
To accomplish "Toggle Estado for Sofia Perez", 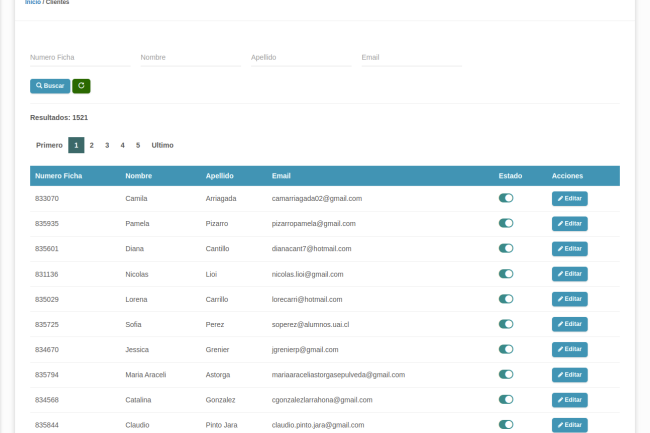I will [506, 324].
